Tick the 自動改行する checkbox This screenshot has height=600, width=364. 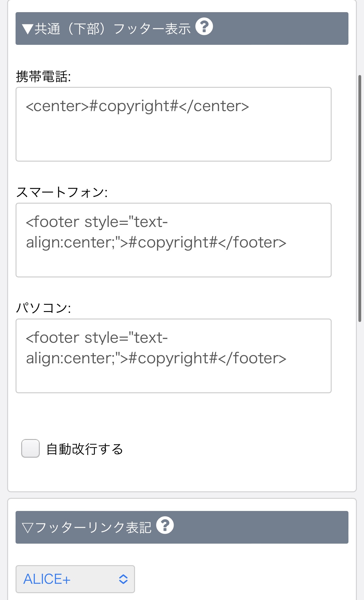pos(30,448)
